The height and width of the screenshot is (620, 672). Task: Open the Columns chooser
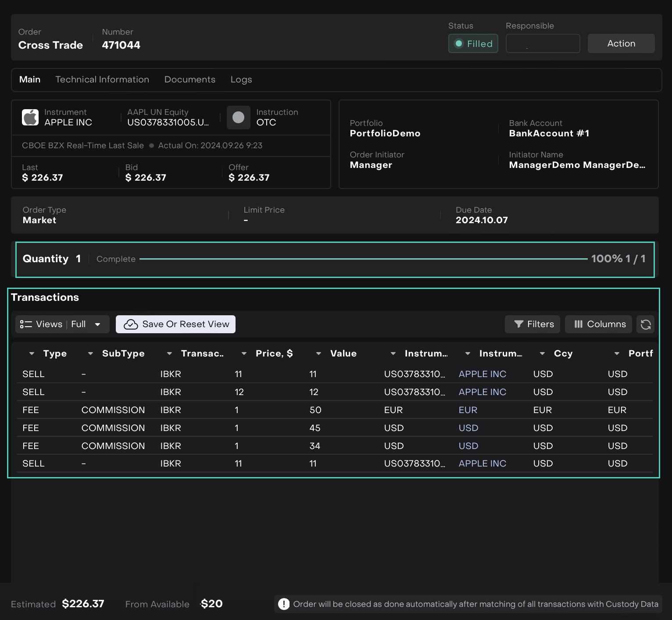(598, 324)
